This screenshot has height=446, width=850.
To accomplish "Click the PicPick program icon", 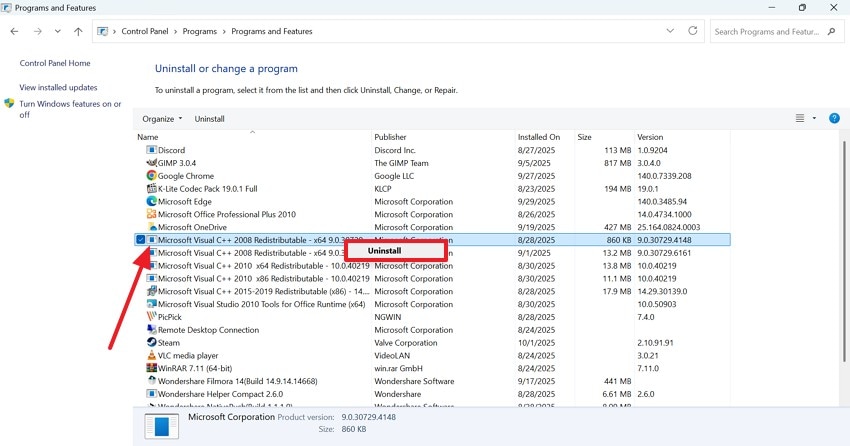I will pyautogui.click(x=152, y=317).
